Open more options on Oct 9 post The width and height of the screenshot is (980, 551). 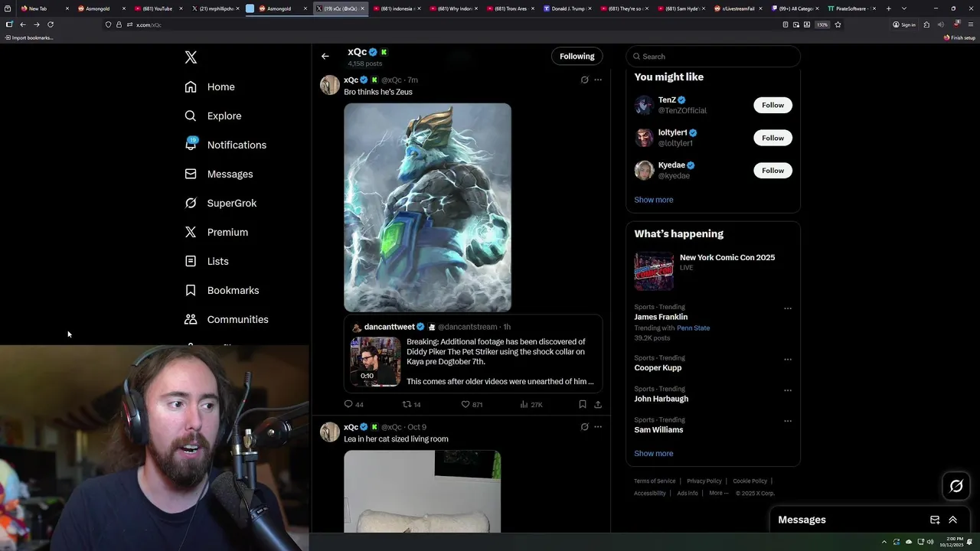point(598,427)
